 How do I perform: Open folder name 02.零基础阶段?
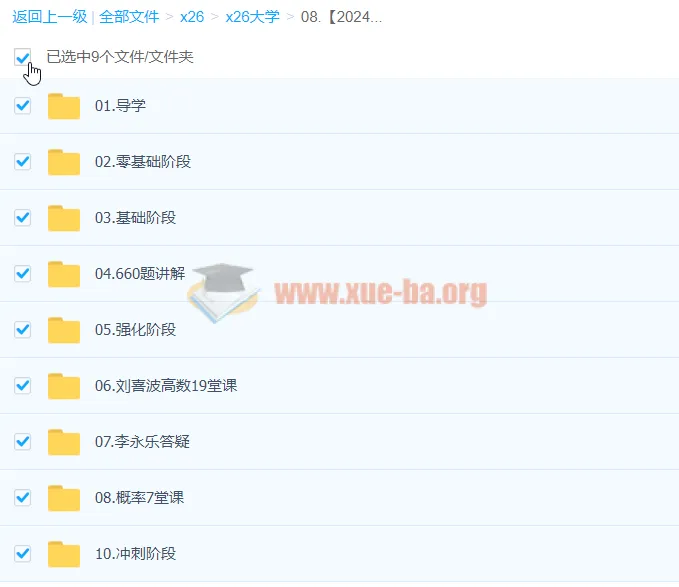tap(143, 161)
